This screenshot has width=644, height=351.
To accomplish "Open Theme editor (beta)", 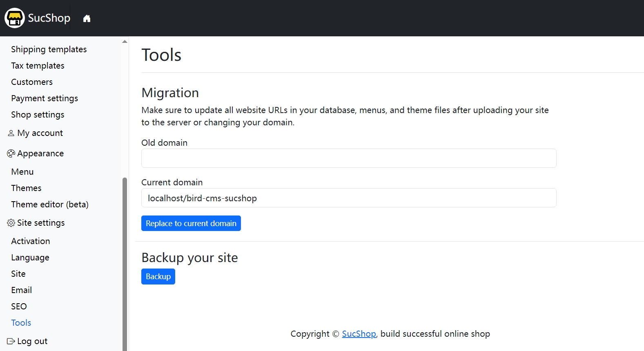I will 50,204.
